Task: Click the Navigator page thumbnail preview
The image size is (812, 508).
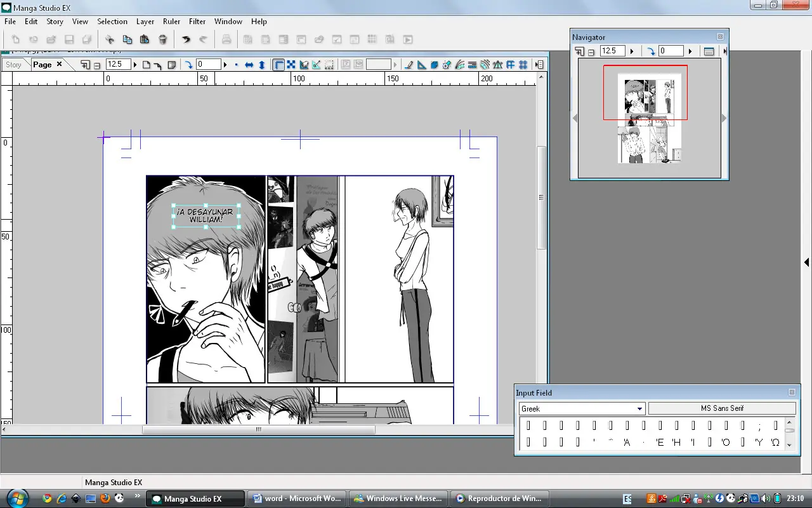Action: 649,118
